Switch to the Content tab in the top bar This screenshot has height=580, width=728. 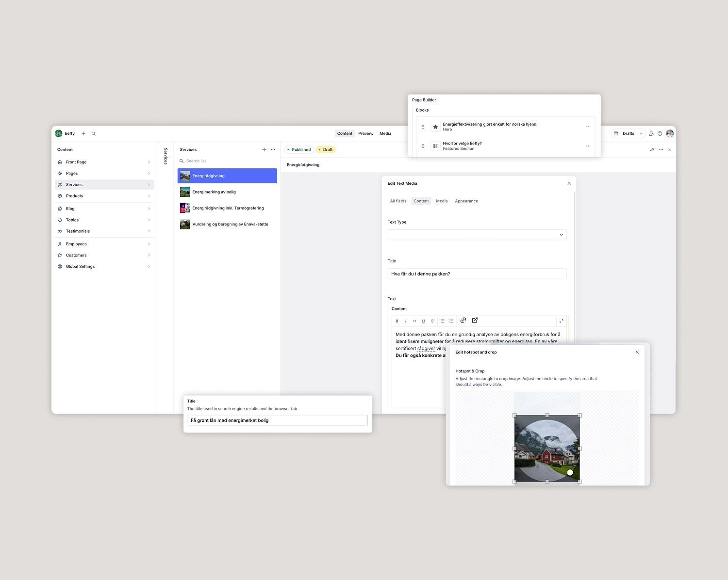click(345, 133)
